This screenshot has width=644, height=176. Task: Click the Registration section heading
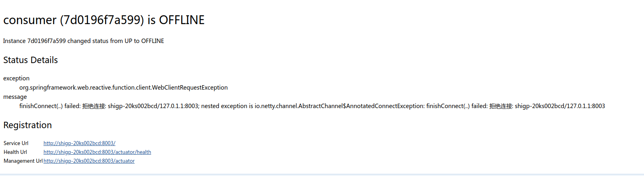[27, 125]
